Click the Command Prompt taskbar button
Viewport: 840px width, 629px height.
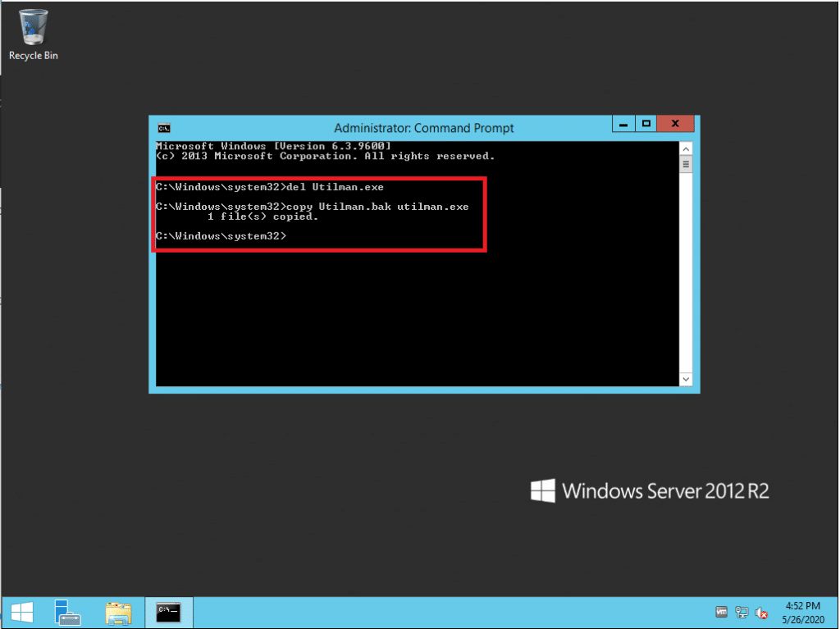tap(169, 612)
